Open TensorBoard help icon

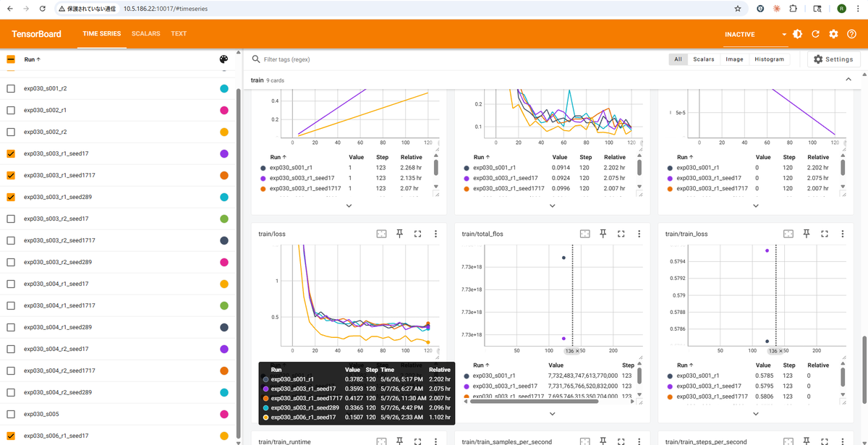(x=851, y=34)
